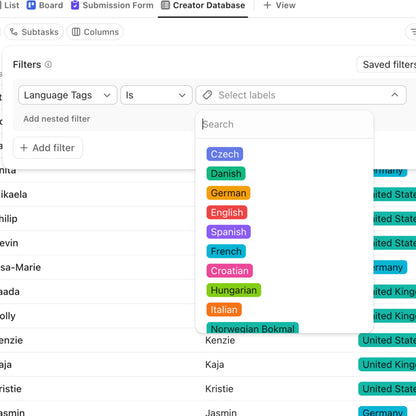Click the tag icon in Select labels
Screen dimensions: 416x416
point(207,95)
